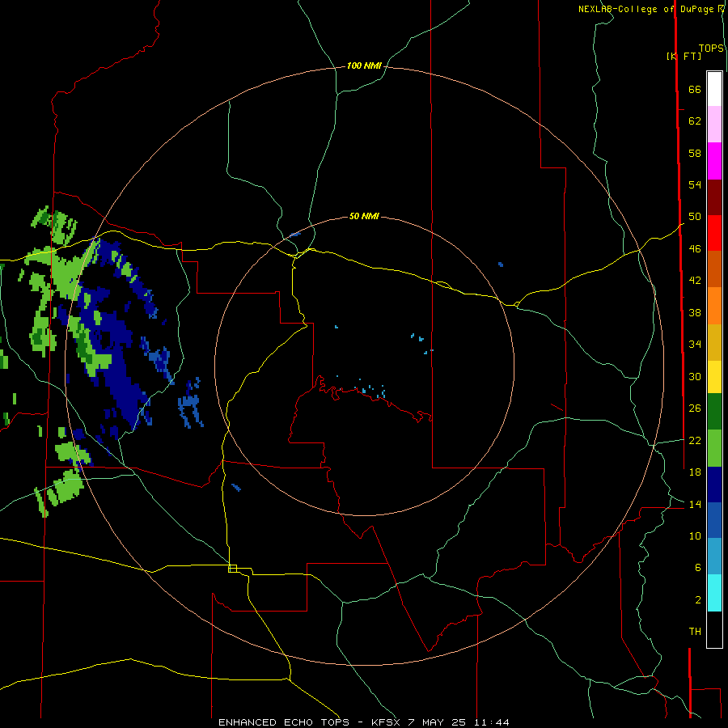Click the "50" value in the color scale

click(x=695, y=216)
